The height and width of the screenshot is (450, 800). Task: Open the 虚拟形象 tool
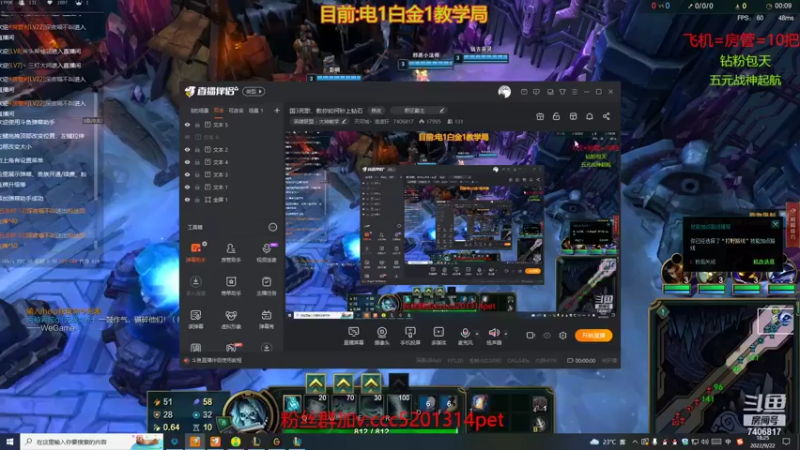point(231,319)
